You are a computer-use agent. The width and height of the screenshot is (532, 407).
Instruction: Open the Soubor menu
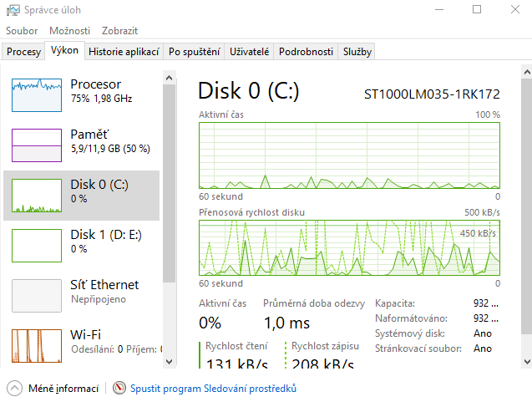[22, 31]
